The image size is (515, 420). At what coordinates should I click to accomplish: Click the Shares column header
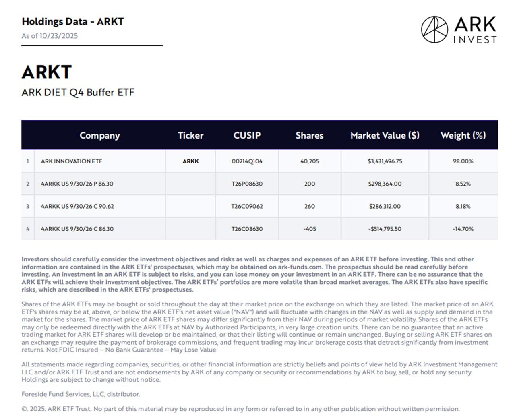click(x=309, y=135)
